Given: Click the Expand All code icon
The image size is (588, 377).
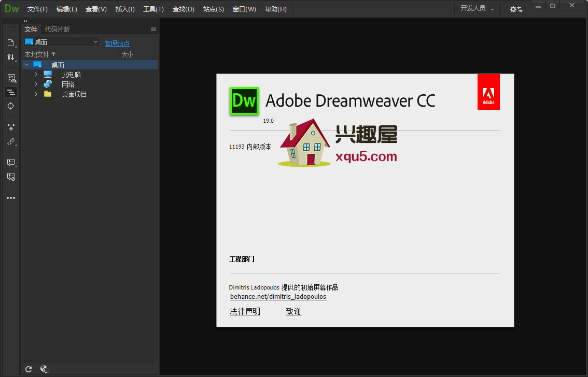Looking at the screenshot, I should [x=10, y=126].
